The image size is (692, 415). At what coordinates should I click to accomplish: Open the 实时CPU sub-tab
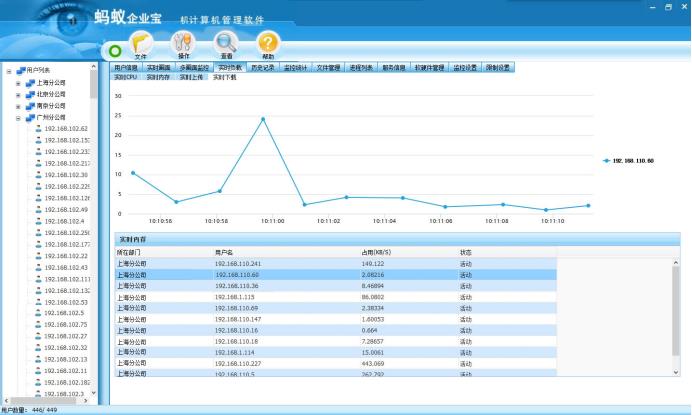127,77
